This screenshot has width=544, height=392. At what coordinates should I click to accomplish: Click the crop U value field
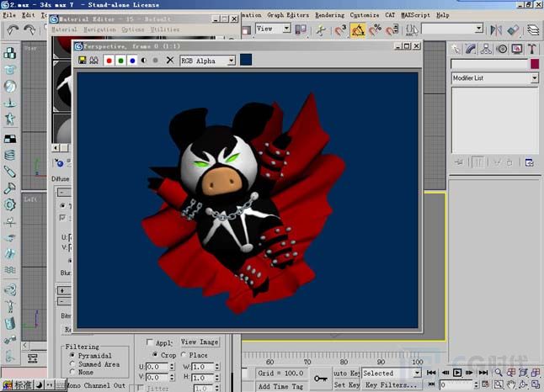(157, 367)
